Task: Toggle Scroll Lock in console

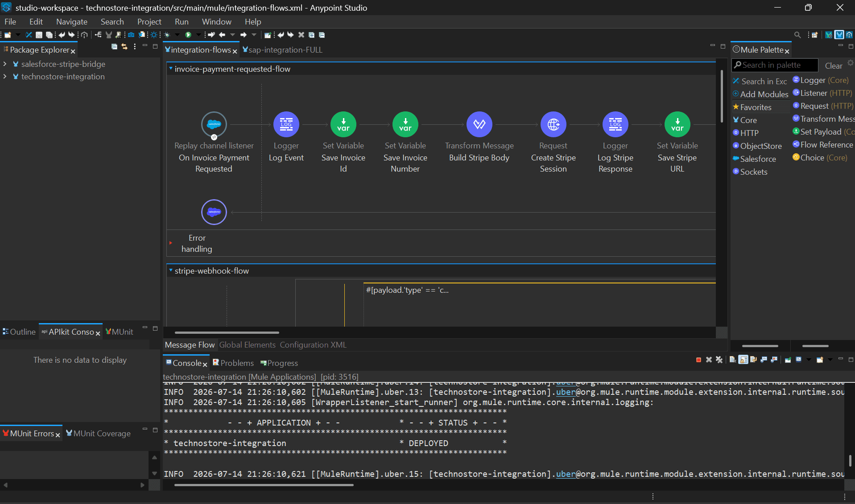Action: (743, 360)
